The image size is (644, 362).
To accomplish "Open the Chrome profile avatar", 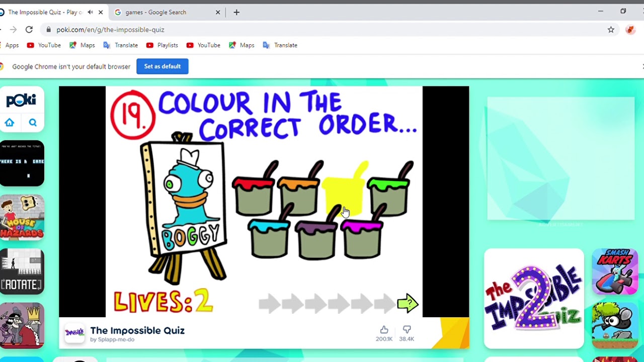I will pyautogui.click(x=630, y=30).
